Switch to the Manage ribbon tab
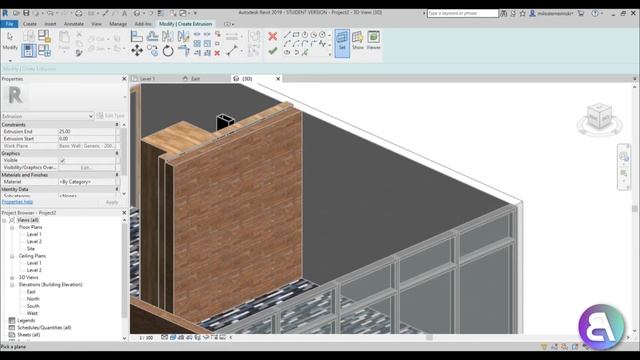Viewport: 640px width, 360px height. tap(118, 24)
